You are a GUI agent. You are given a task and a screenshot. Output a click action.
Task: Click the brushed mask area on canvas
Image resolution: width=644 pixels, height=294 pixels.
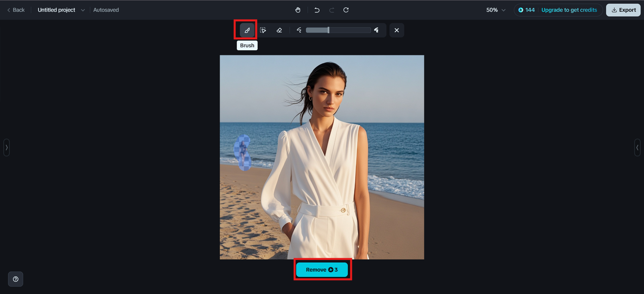(x=243, y=152)
